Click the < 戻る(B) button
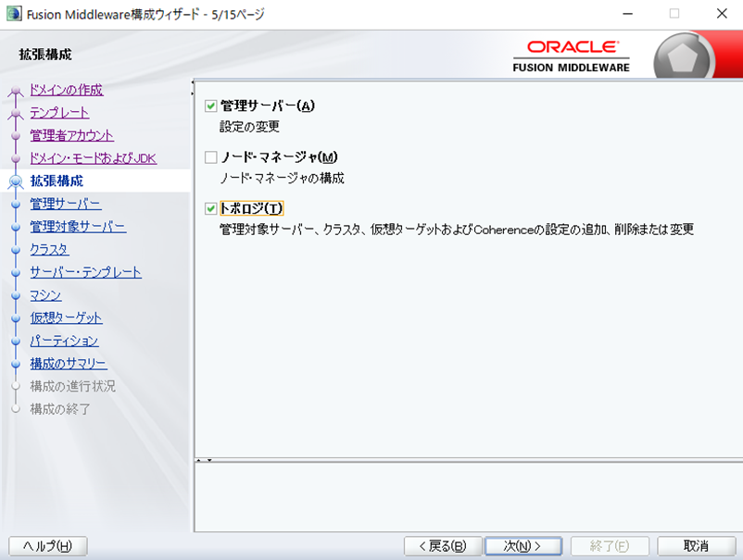 pos(443,546)
